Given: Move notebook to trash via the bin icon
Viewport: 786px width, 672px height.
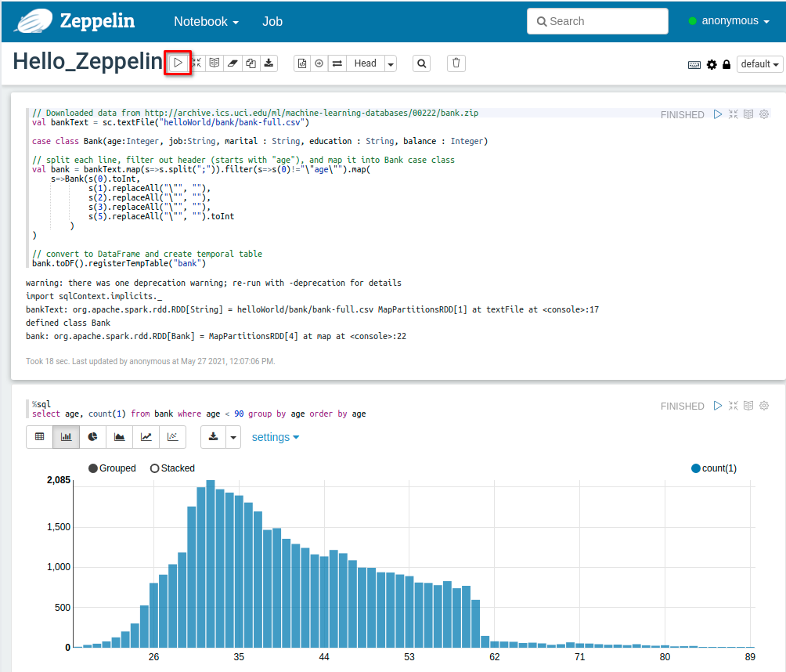Looking at the screenshot, I should point(457,63).
